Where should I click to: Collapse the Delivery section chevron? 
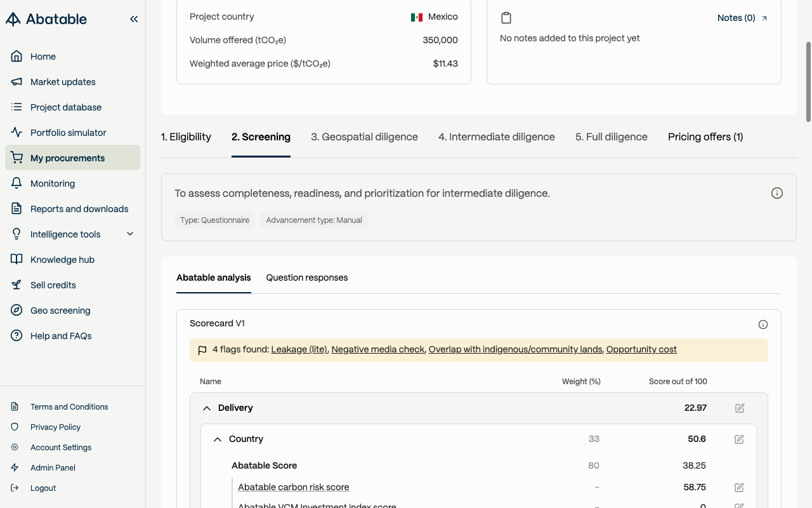pos(207,408)
